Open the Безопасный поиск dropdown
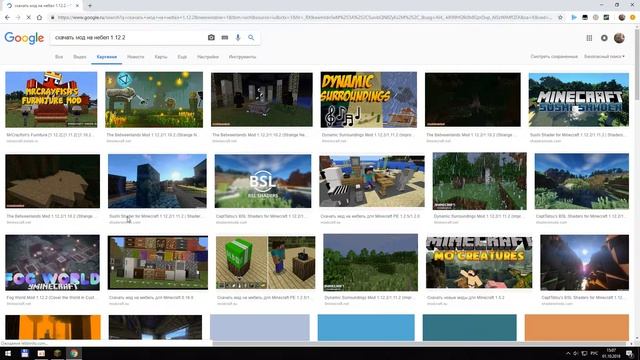640x360 pixels. [604, 56]
